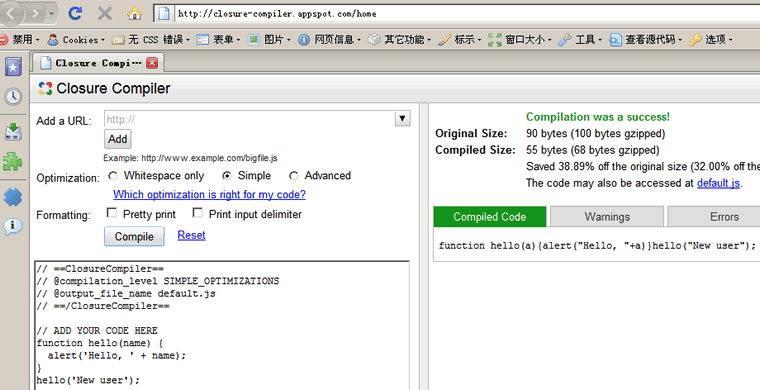Image resolution: width=760 pixels, height=390 pixels.
Task: Expand the back/forward history dropdown arrow
Action: point(52,14)
